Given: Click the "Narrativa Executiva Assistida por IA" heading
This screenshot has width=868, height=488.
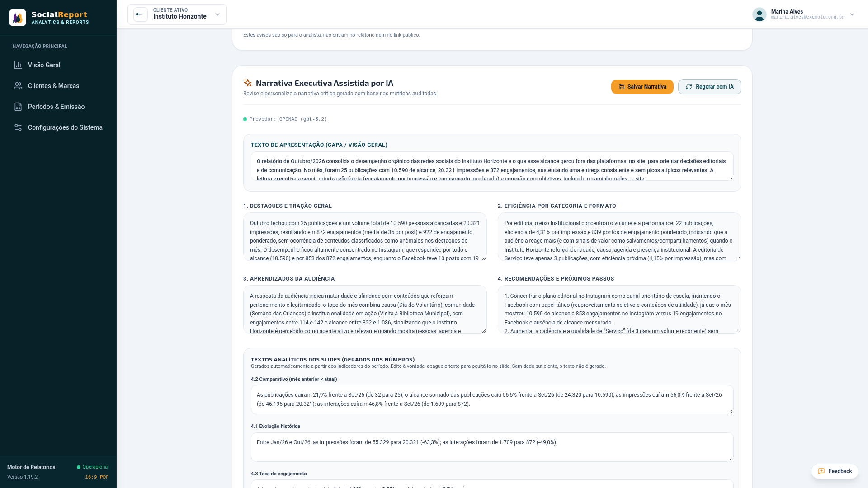Looking at the screenshot, I should tap(325, 83).
